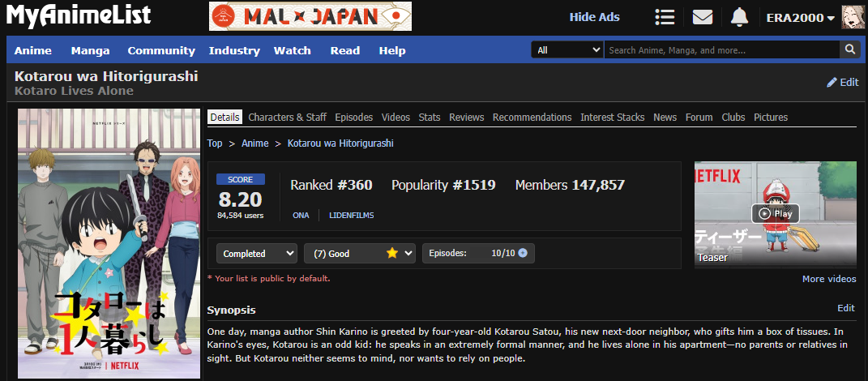
Task: Switch to the Videos tab
Action: (x=396, y=118)
